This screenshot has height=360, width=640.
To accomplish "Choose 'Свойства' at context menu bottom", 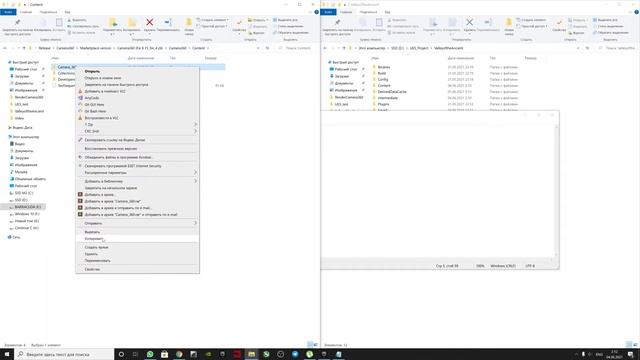I will coord(92,269).
